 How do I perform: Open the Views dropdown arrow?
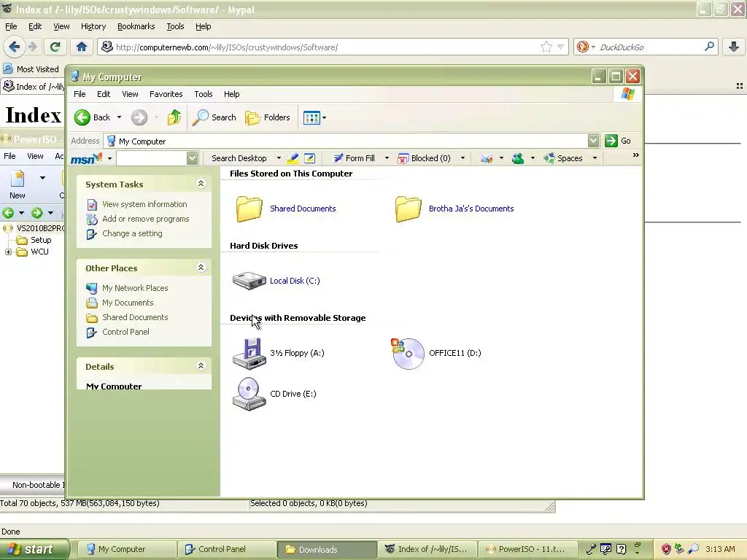click(x=325, y=117)
